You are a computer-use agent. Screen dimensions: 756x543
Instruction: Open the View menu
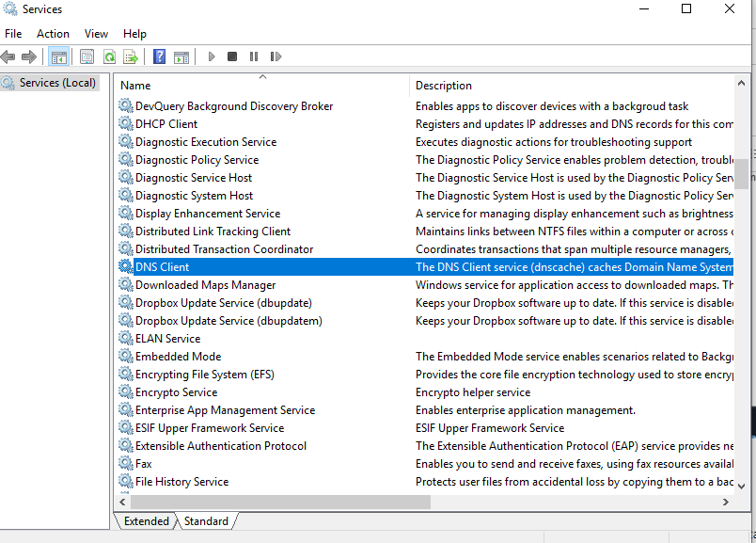tap(96, 34)
